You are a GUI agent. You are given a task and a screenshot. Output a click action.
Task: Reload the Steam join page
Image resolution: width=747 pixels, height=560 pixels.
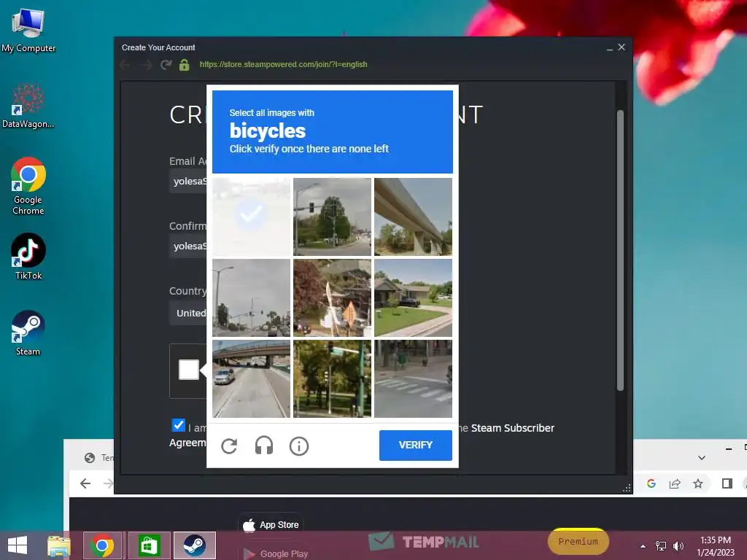(x=166, y=65)
